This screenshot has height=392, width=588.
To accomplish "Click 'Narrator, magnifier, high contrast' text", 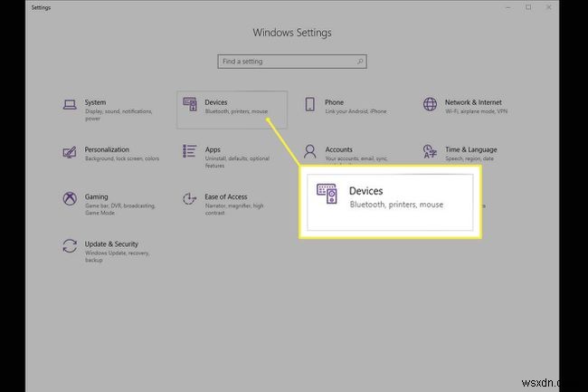I will (234, 209).
